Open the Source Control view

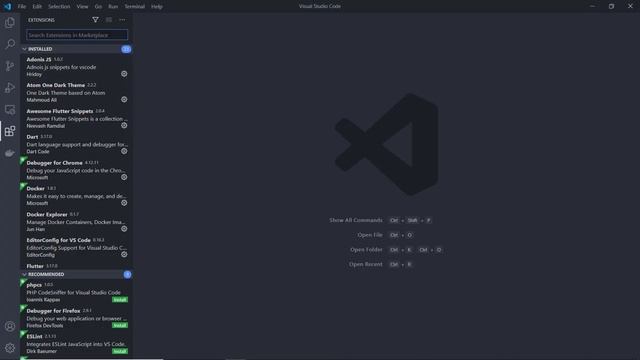pos(10,66)
